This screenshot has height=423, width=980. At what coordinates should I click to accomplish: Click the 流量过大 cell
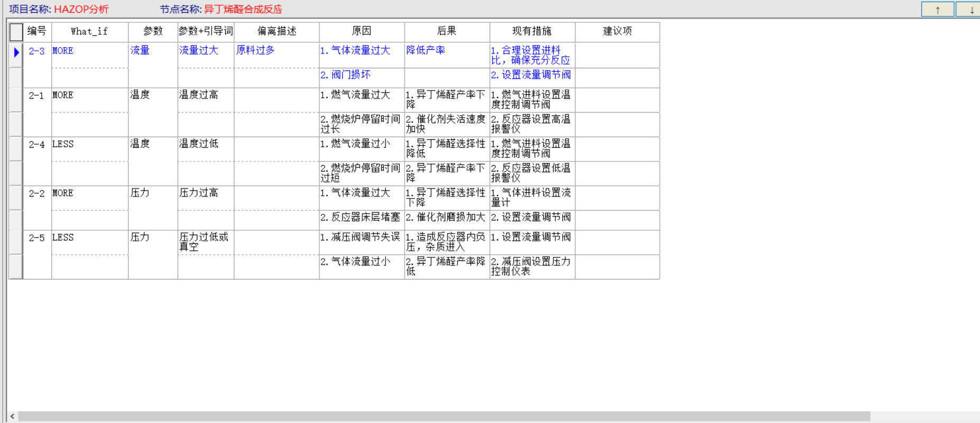206,55
